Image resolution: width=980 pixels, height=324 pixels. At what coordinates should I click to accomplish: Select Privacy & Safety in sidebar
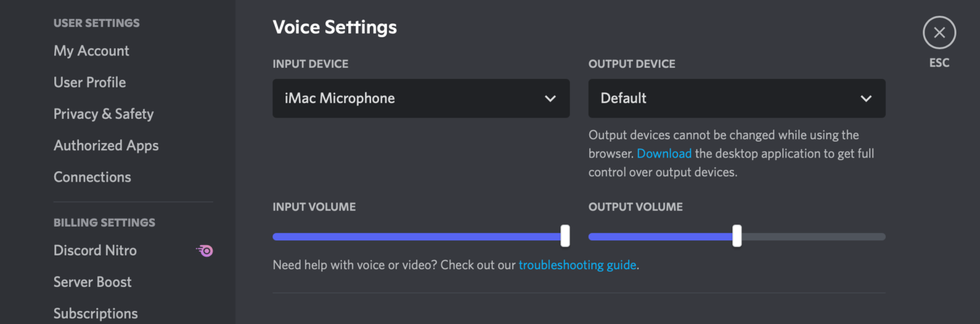click(x=103, y=114)
